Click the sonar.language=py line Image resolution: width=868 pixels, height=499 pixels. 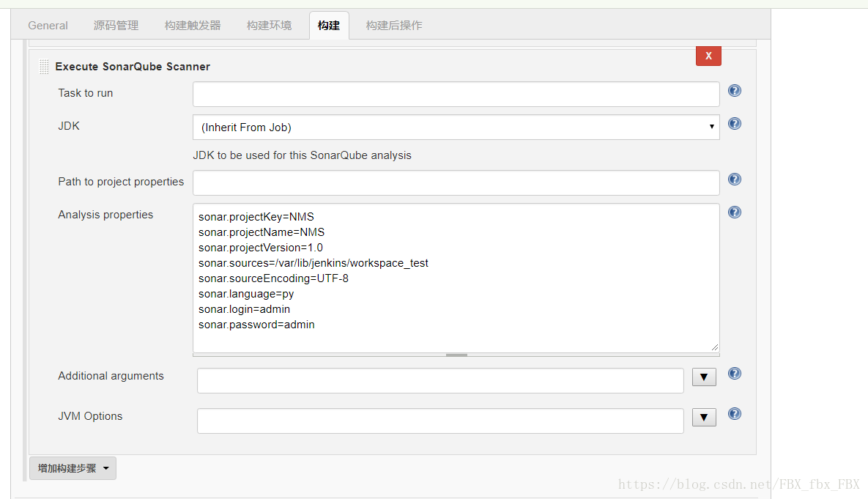pos(246,294)
